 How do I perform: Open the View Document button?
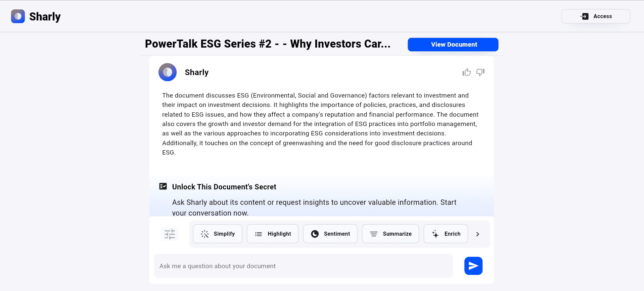point(453,45)
